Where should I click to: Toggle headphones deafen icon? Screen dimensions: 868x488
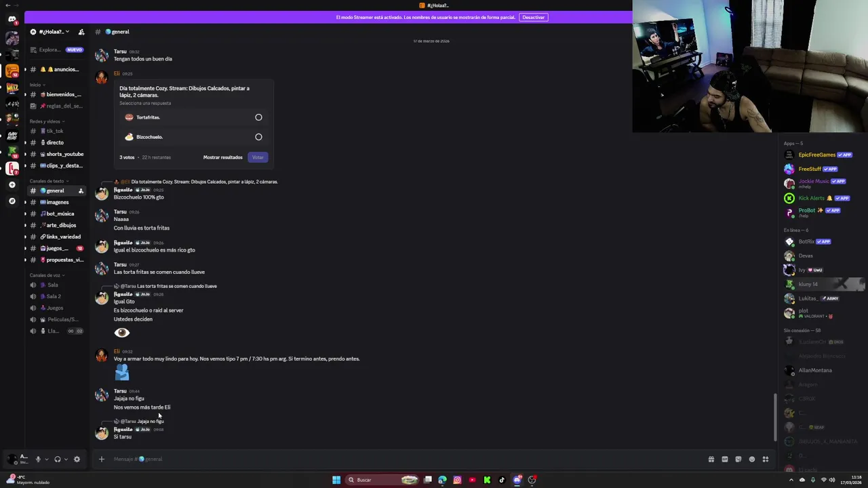click(x=58, y=460)
